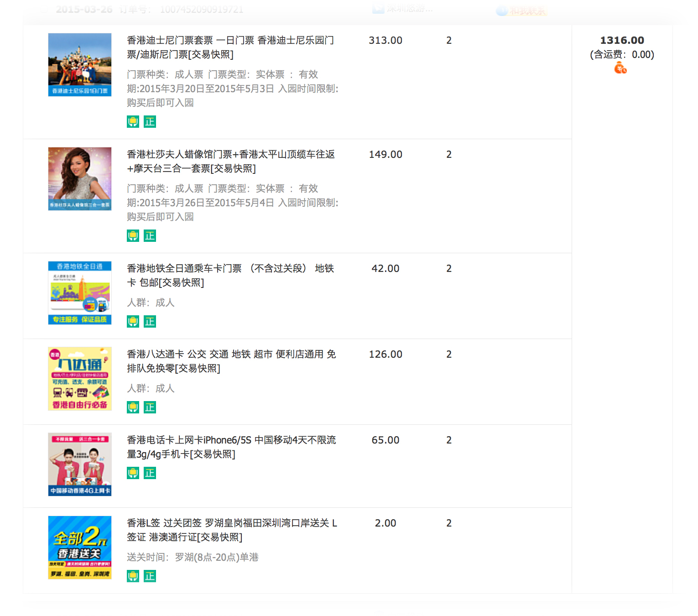Viewport: 698px width, 616px height.
Task: Open the 香港电话卡上网卡 product title link
Action: point(230,447)
